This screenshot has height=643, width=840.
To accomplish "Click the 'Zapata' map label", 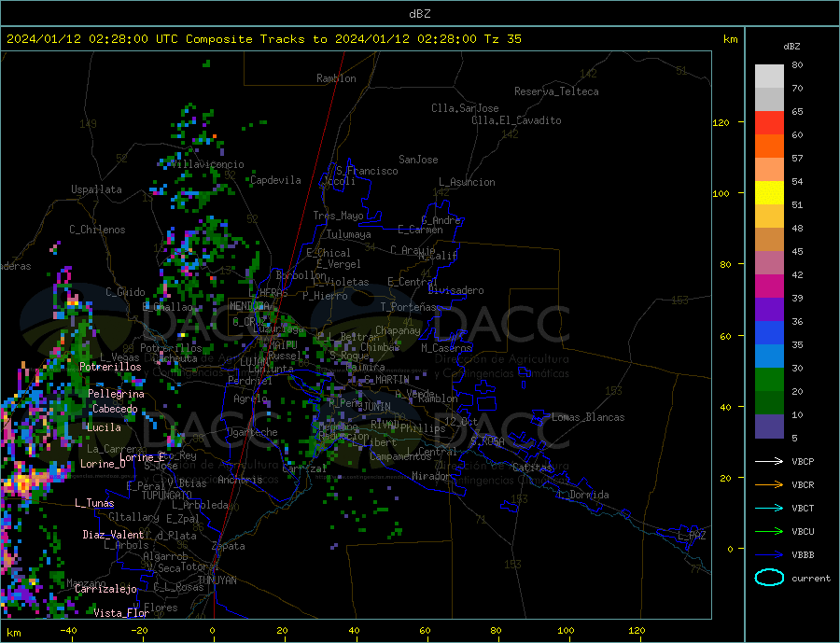I will (x=229, y=546).
